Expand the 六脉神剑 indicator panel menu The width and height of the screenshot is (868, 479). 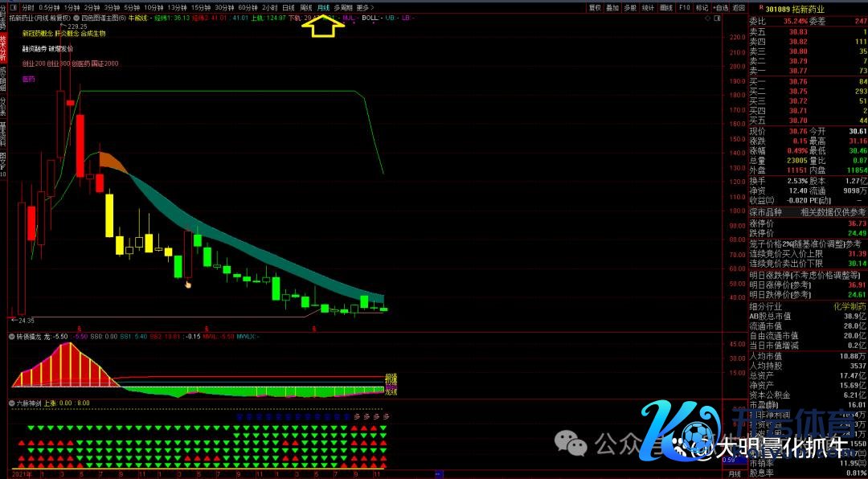[x=11, y=403]
